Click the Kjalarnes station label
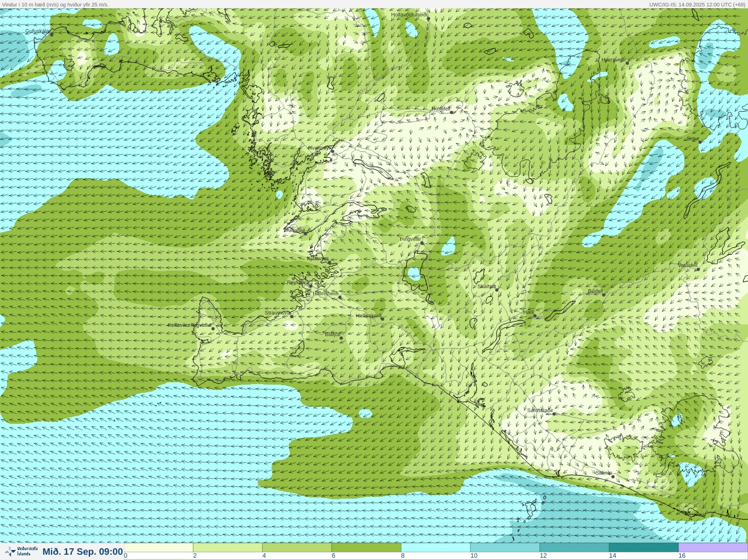Screen dimensions: 748x560 (318, 258)
